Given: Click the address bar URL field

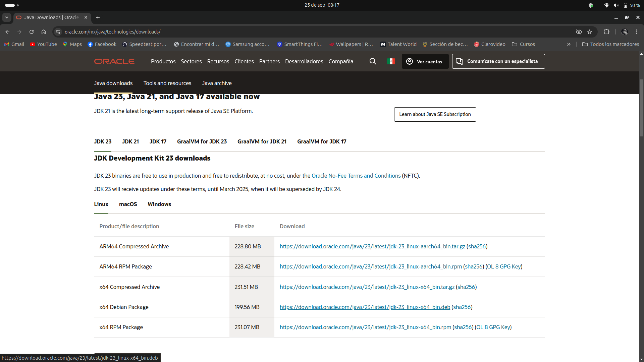Looking at the screenshot, I should click(x=315, y=32).
